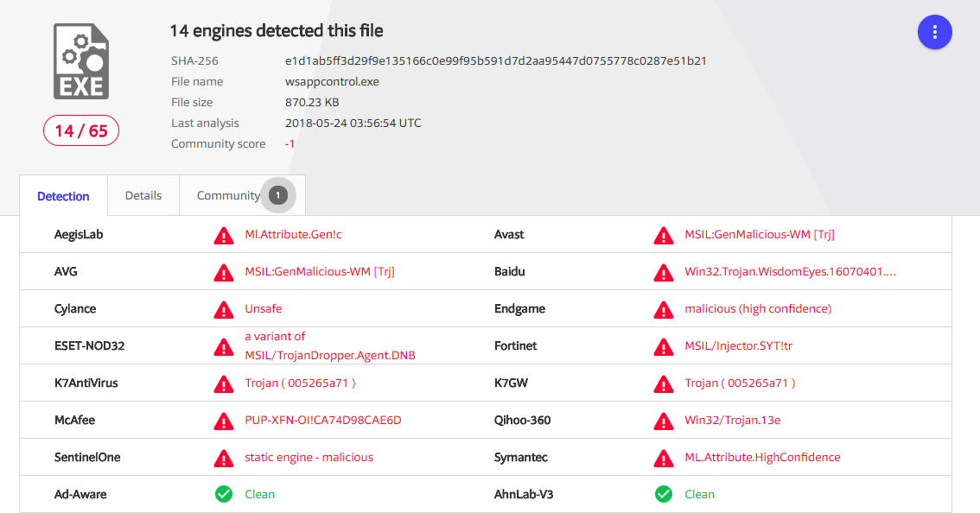Click the file name wsappcontrol.exe
Image resolution: width=980 pixels, height=513 pixels.
pyautogui.click(x=332, y=82)
